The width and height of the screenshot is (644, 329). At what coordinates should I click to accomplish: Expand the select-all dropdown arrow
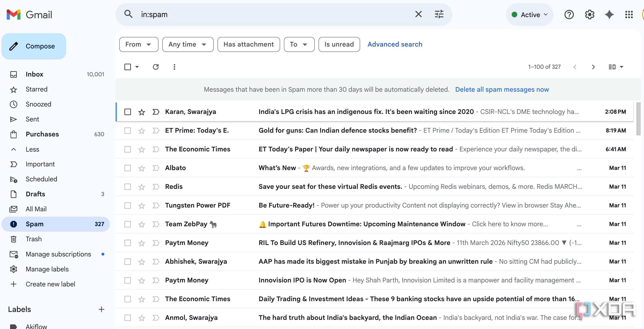coord(137,67)
